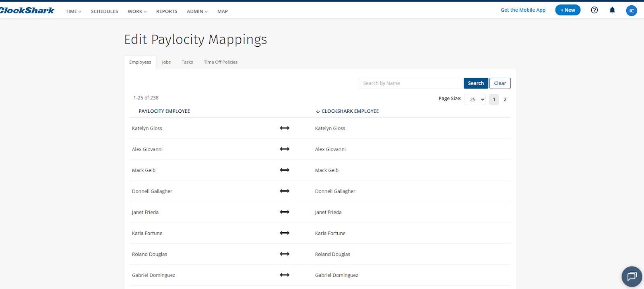Expand the Time menu

[x=73, y=11]
